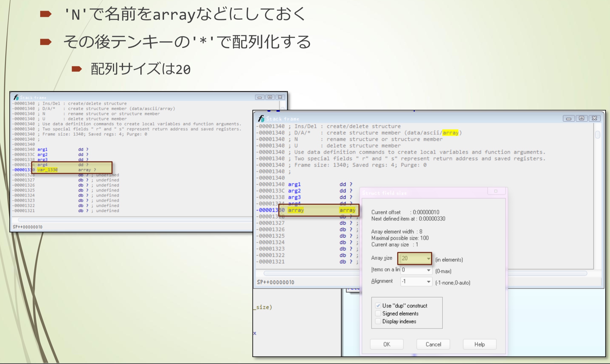Screen dimensions: 610x364
Task: Close the right Stack frame window
Action: click(595, 118)
